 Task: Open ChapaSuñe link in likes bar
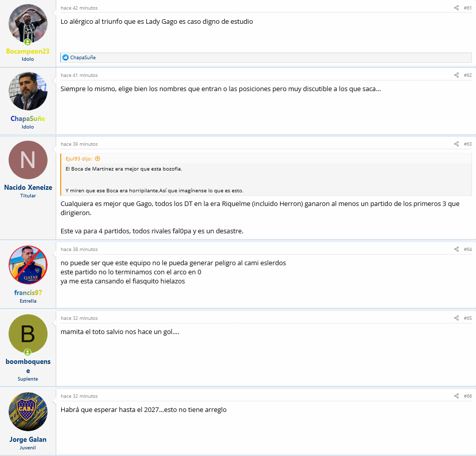(83, 57)
